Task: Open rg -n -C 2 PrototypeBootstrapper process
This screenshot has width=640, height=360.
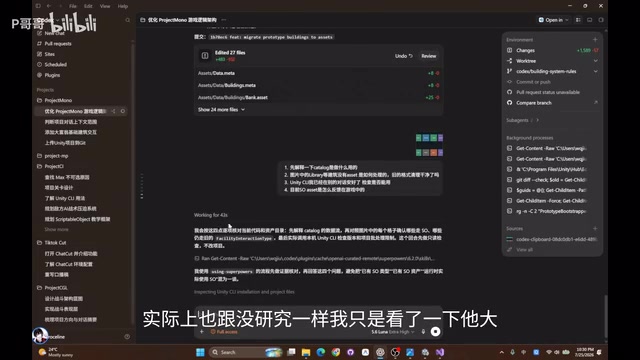Action: tap(547, 211)
